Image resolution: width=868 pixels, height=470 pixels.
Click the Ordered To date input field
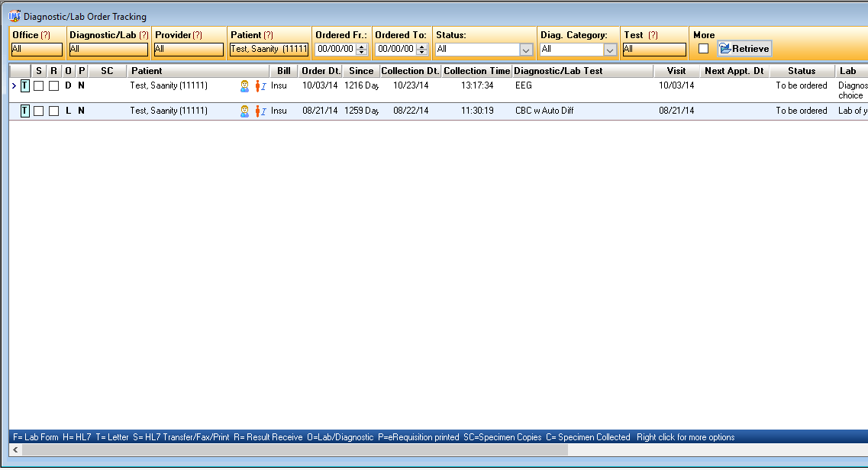(397, 48)
